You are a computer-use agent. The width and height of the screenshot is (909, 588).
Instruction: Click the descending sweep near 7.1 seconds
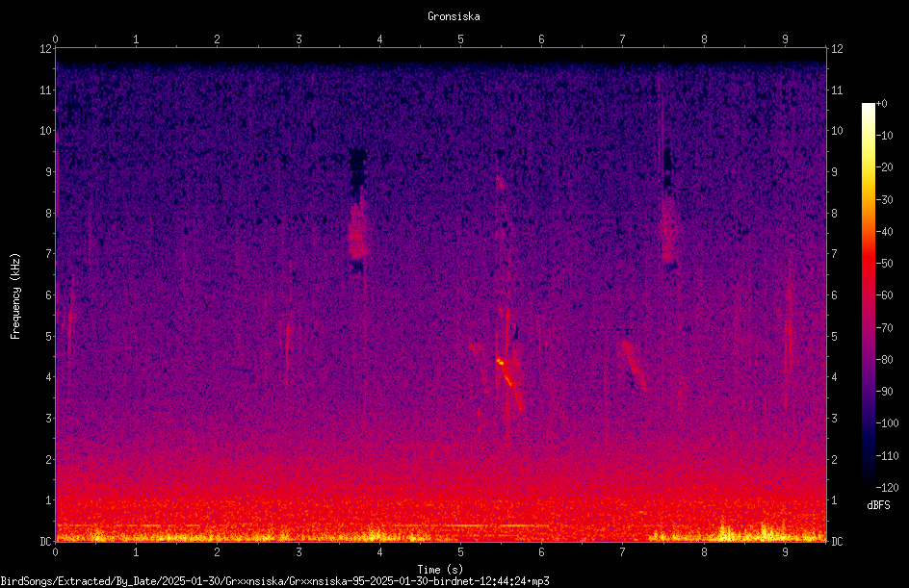[633, 365]
